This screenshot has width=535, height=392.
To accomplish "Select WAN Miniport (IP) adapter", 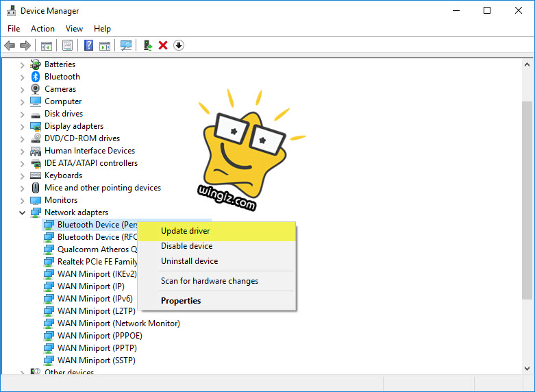I will [x=90, y=286].
